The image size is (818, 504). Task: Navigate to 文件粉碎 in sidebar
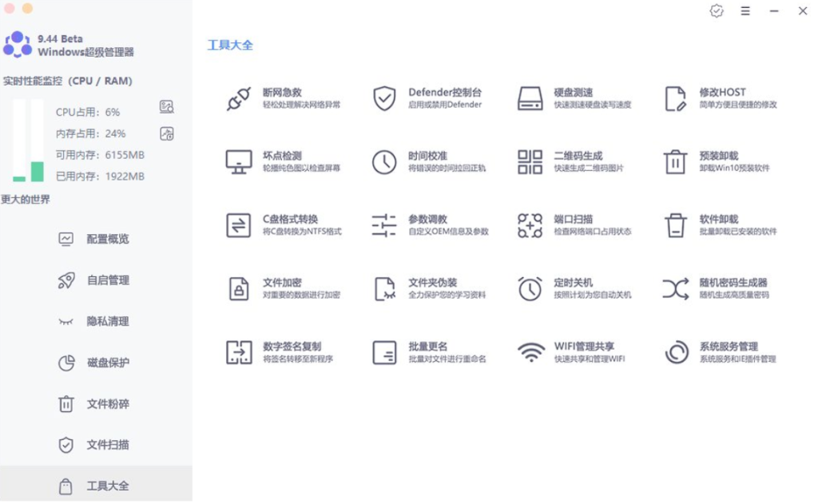[x=96, y=404]
